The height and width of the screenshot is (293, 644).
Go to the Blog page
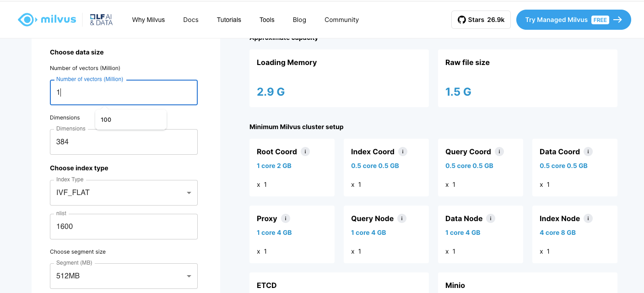pos(299,20)
